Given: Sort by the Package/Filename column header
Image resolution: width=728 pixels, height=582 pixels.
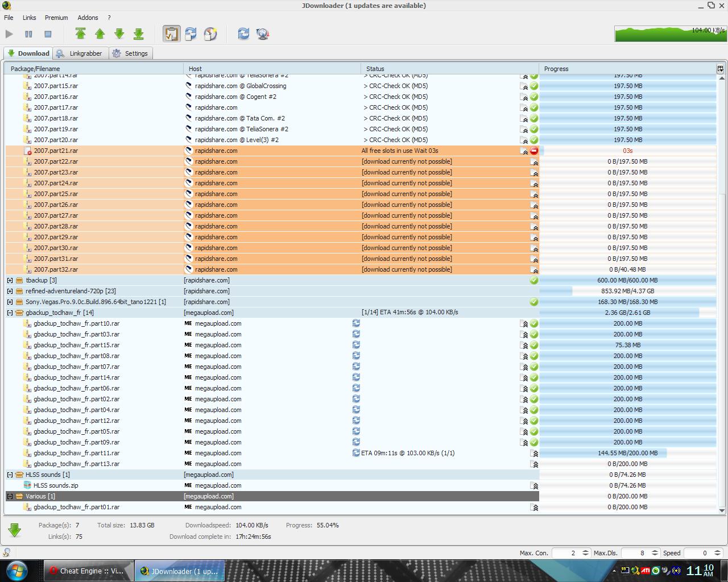Looking at the screenshot, I should pyautogui.click(x=94, y=69).
